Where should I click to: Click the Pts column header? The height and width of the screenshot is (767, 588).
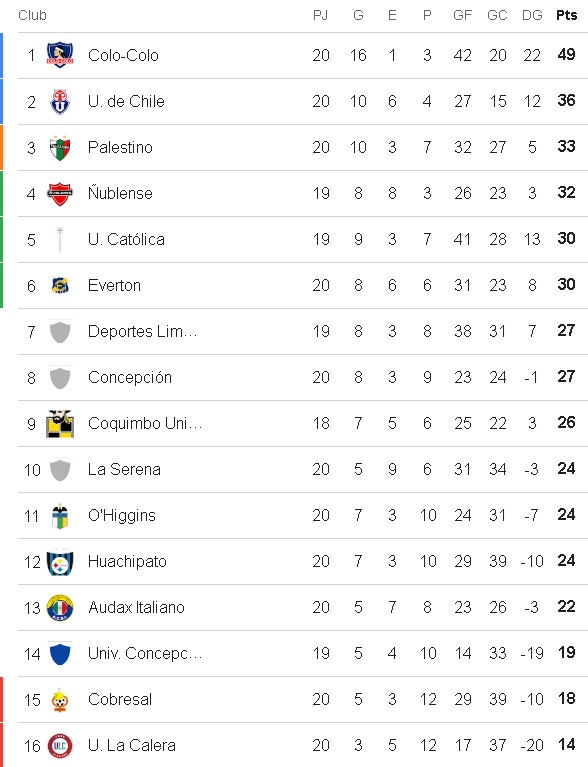[x=566, y=15]
